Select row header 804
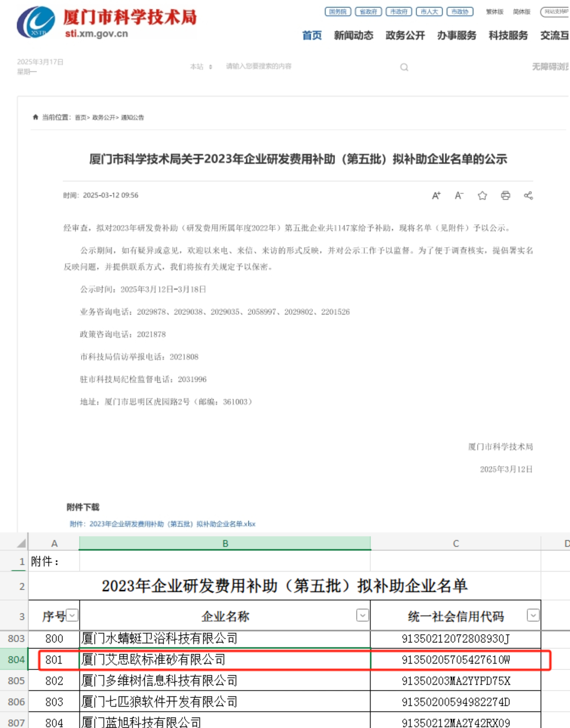570x728 pixels. click(14, 659)
